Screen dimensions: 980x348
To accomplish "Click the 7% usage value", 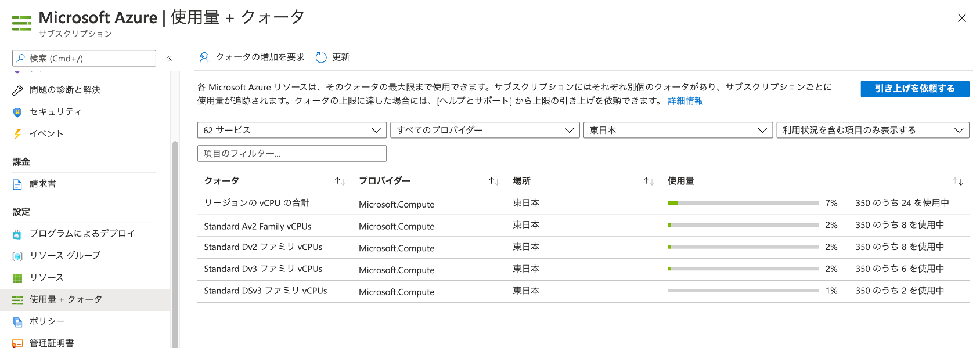I will pos(831,203).
